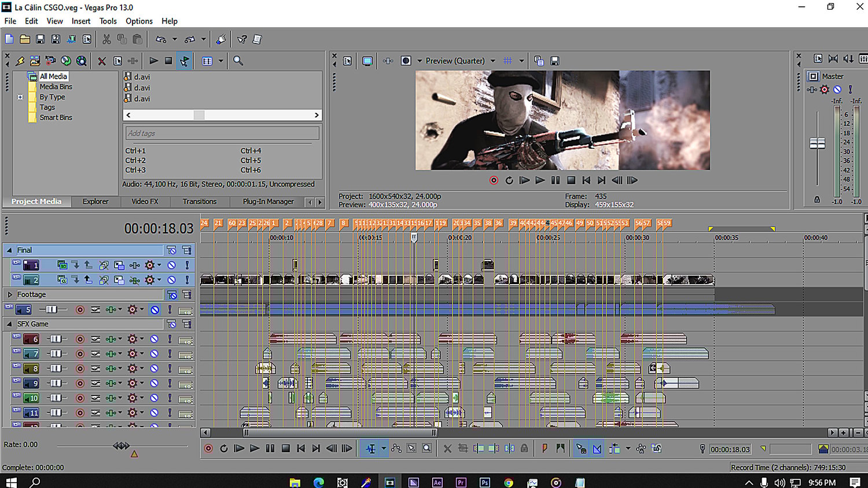Toggle Enable Snapping in timeline toolbar
The width and height of the screenshot is (868, 488).
581,449
